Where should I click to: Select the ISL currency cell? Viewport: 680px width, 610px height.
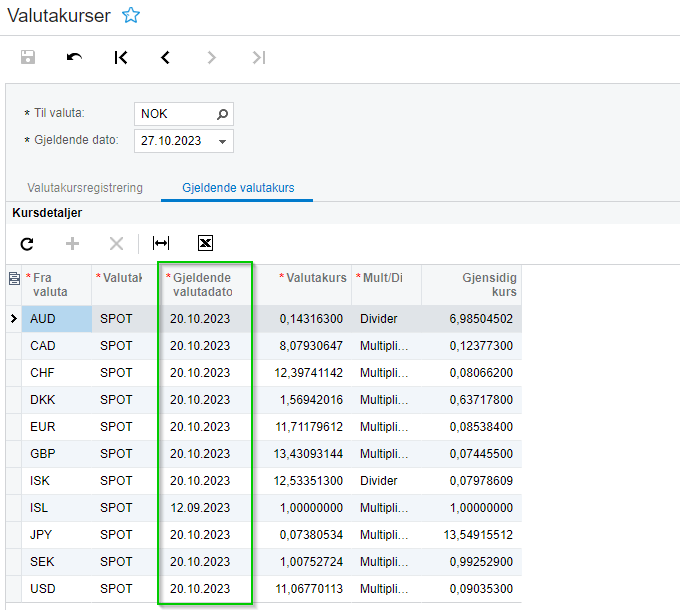click(57, 507)
